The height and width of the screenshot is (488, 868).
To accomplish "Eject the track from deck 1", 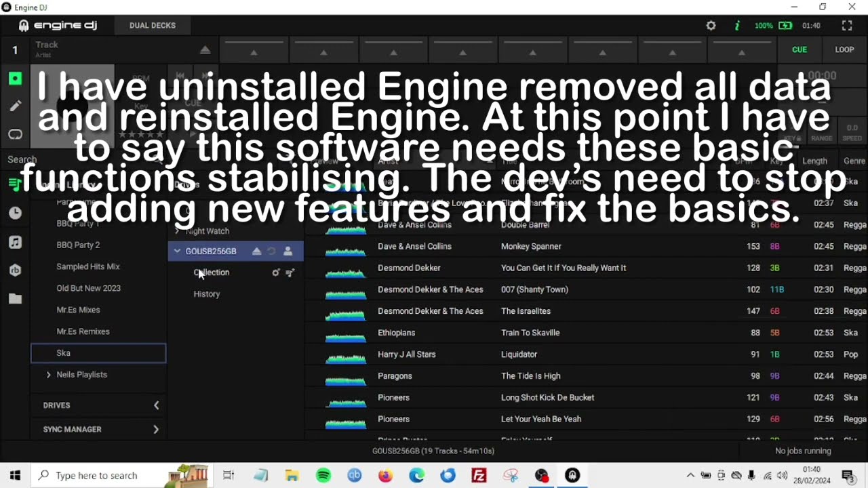I will (205, 50).
